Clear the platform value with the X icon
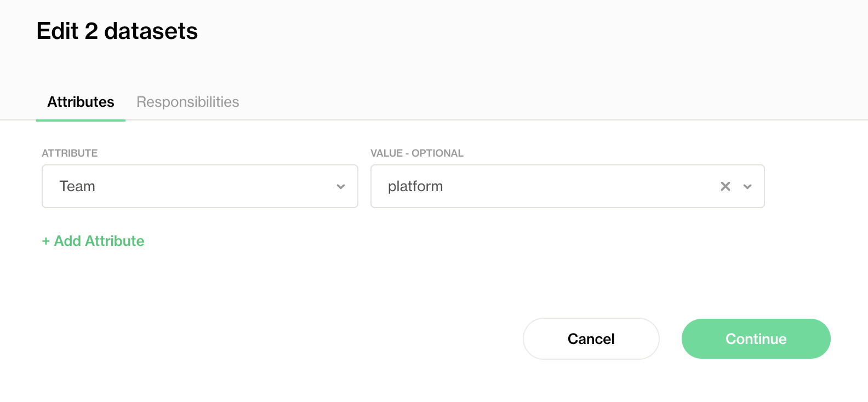This screenshot has width=868, height=402. tap(726, 186)
